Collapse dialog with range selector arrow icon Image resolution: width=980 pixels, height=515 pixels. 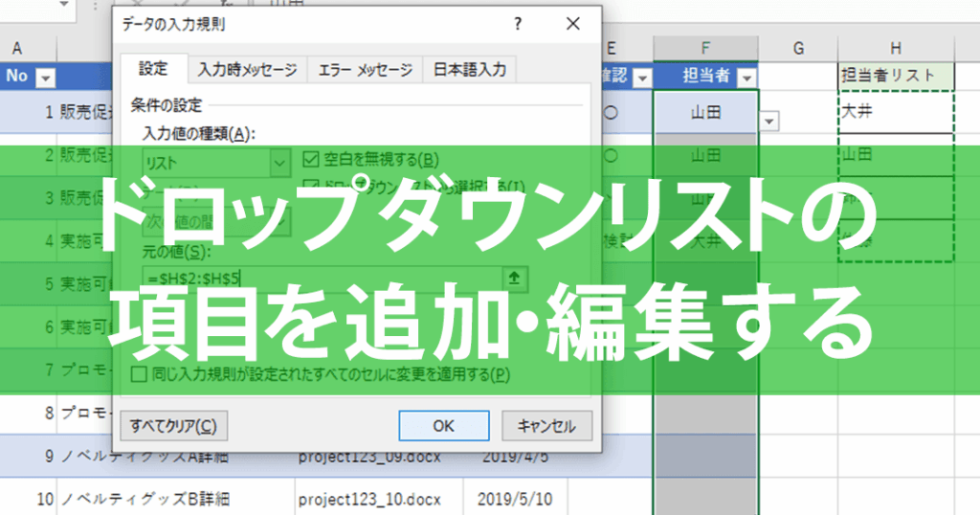[514, 279]
